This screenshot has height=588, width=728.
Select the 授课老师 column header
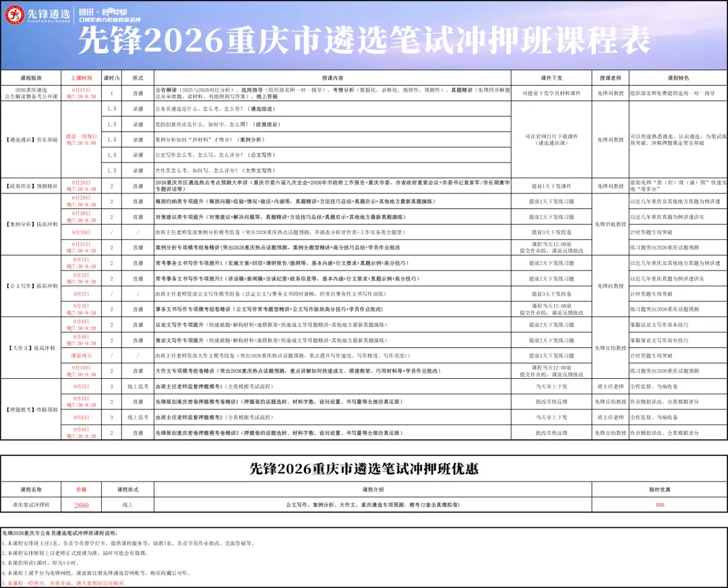click(611, 78)
